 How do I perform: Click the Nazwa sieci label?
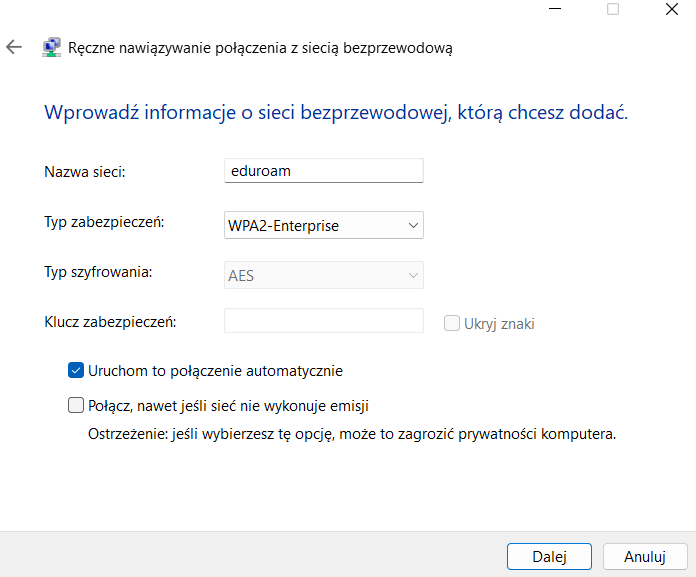click(85, 172)
